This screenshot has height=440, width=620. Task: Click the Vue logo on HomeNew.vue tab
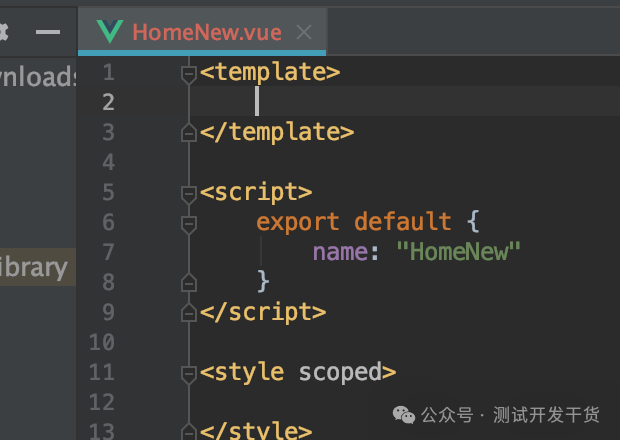tap(110, 32)
